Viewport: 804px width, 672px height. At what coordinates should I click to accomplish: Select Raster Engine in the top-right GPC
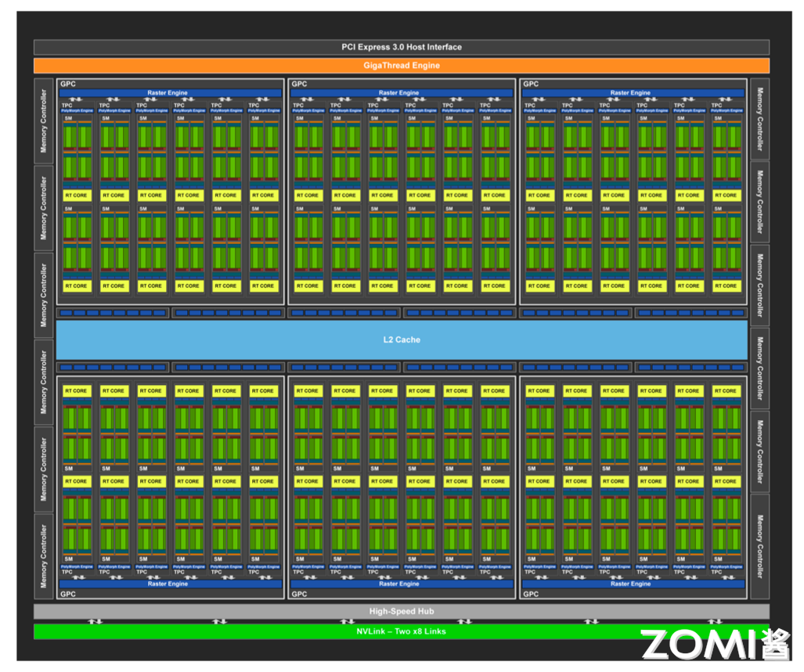pos(630,93)
